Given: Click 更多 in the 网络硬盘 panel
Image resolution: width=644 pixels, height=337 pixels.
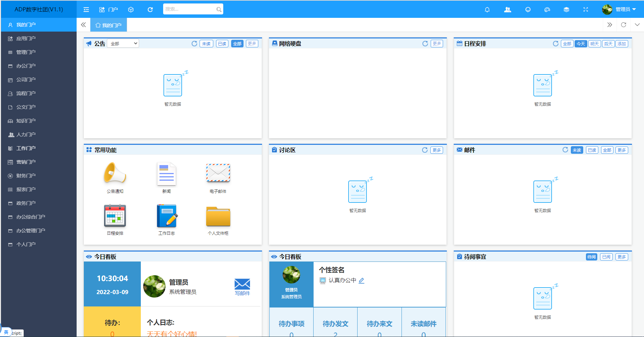Looking at the screenshot, I should point(437,44).
